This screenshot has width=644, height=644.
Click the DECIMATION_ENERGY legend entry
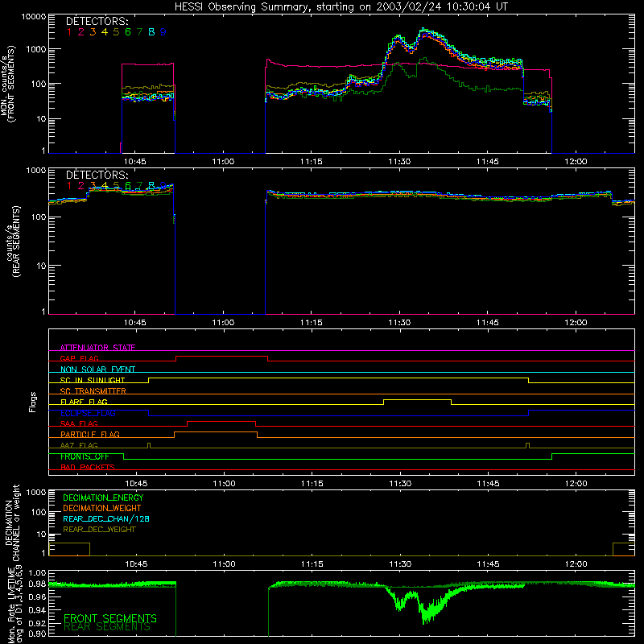(x=103, y=497)
